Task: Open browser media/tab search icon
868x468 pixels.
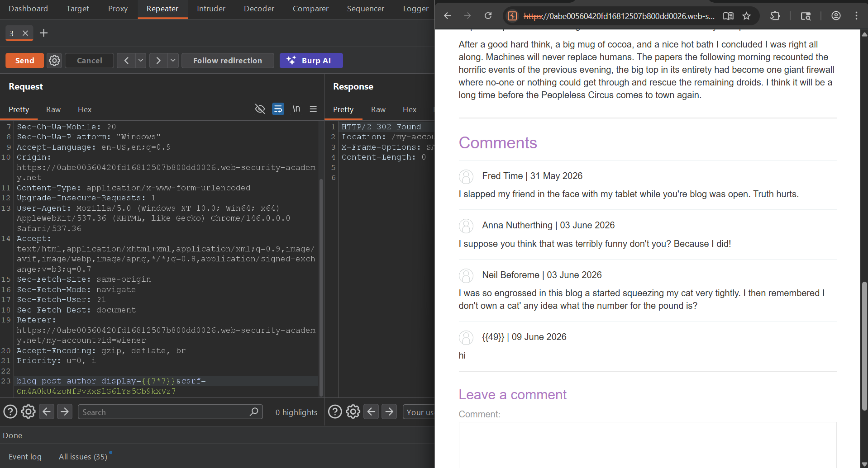Action: coord(806,16)
